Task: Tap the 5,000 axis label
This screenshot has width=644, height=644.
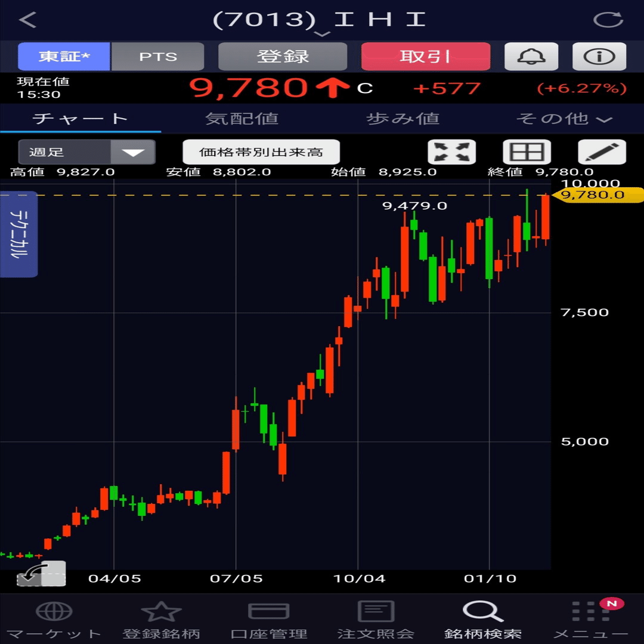Action: 585,441
